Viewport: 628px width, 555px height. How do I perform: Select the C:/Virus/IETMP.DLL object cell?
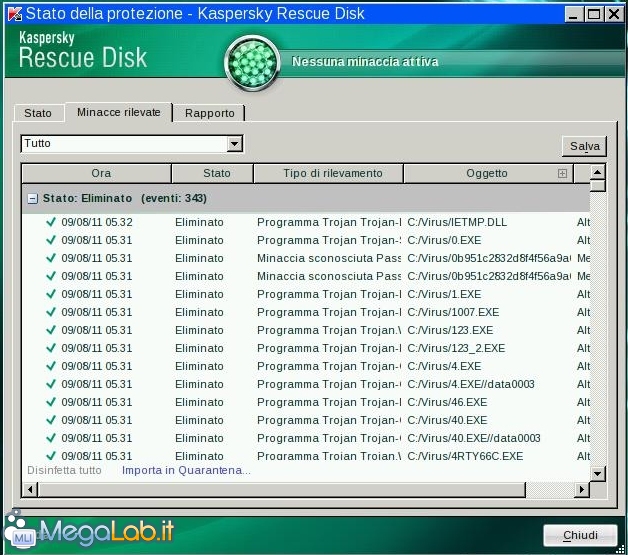457,222
